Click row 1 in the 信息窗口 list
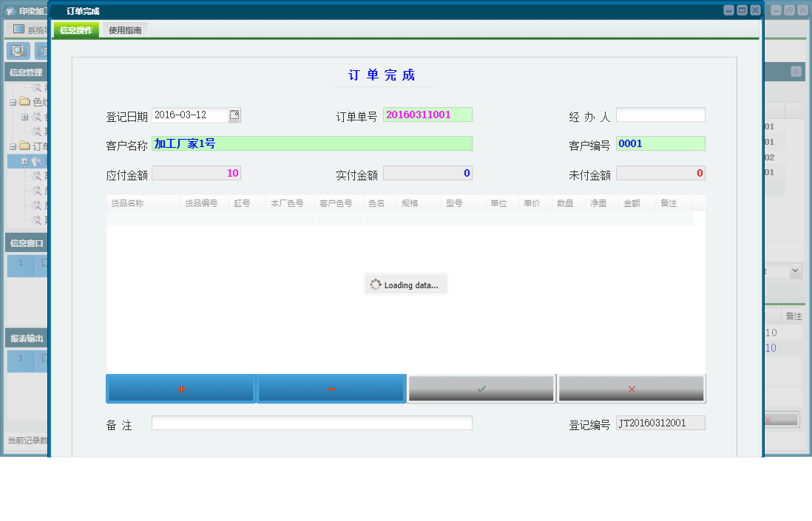Screen dimensions: 812x521 coord(27,265)
